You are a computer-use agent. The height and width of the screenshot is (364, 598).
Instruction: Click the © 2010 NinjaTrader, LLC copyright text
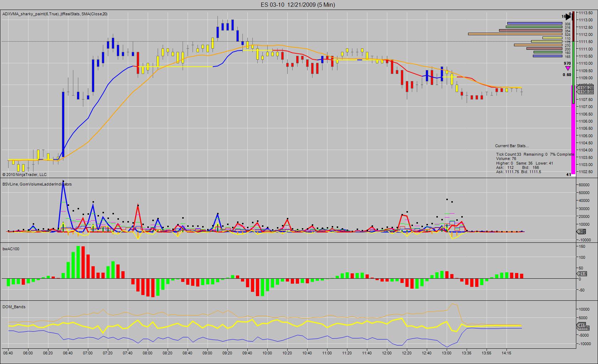(x=24, y=175)
